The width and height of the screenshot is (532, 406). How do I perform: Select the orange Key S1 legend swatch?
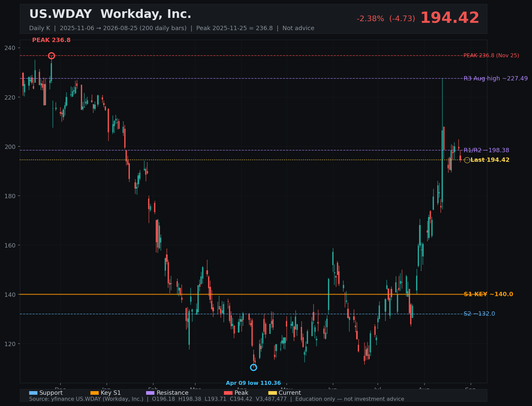tap(94, 393)
